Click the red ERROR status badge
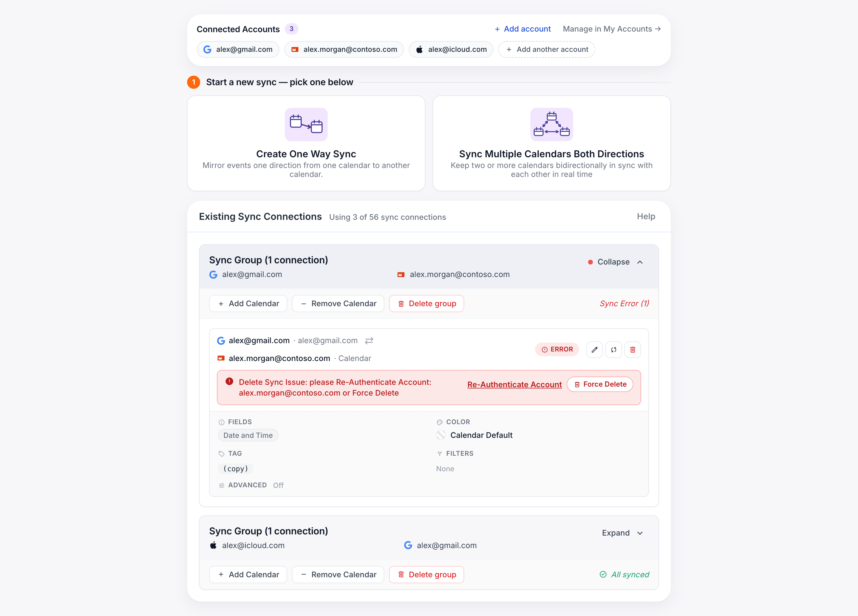Screen dimensions: 858x616 pyautogui.click(x=557, y=349)
